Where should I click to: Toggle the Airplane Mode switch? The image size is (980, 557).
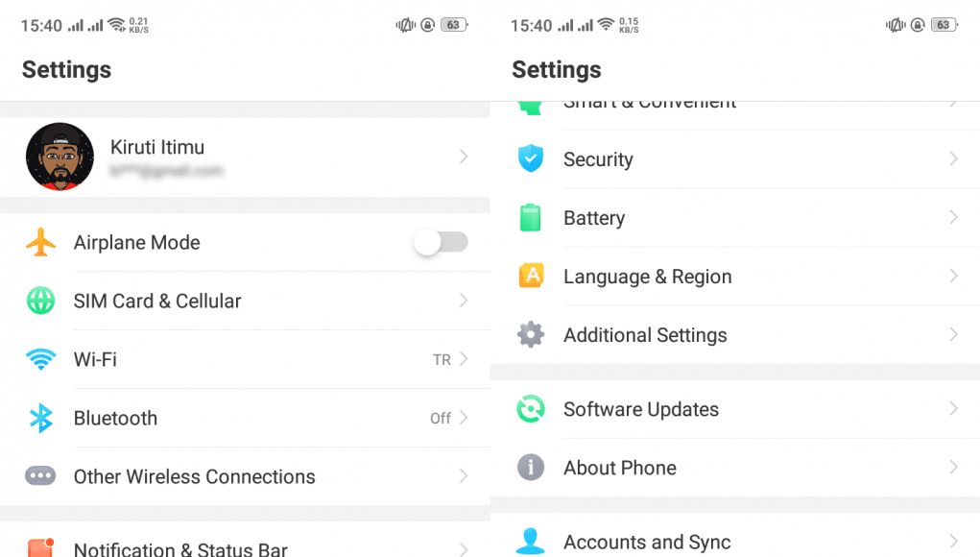pyautogui.click(x=442, y=243)
